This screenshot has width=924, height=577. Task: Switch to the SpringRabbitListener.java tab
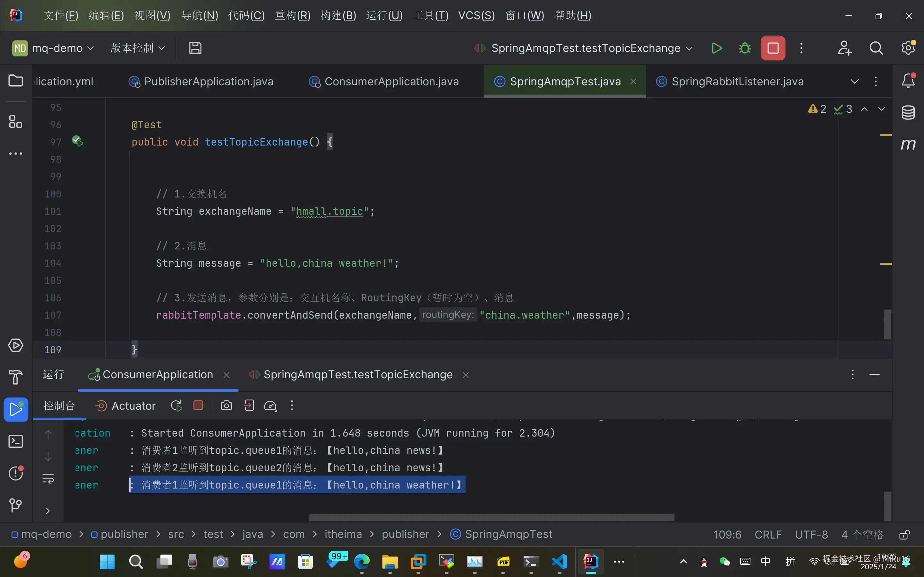[737, 81]
